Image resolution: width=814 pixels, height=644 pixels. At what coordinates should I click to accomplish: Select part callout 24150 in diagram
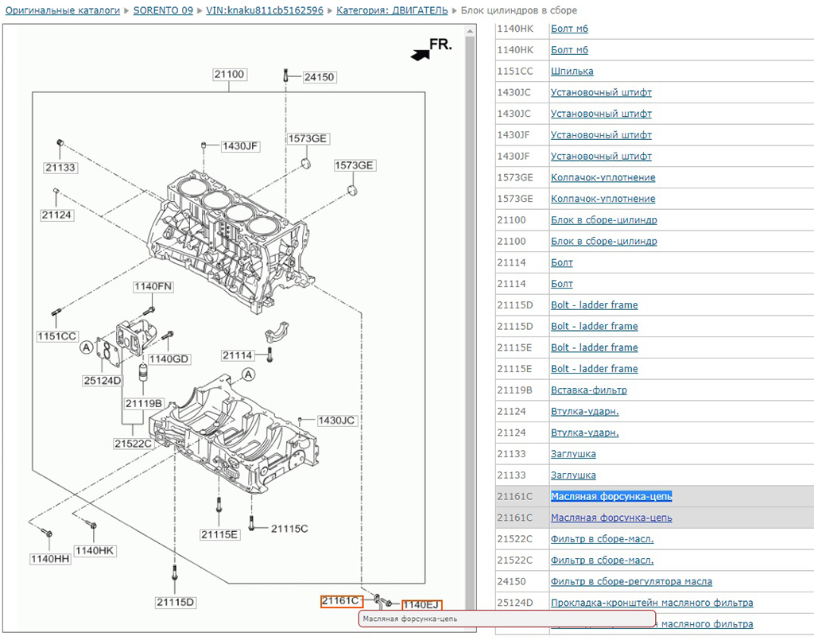point(320,77)
